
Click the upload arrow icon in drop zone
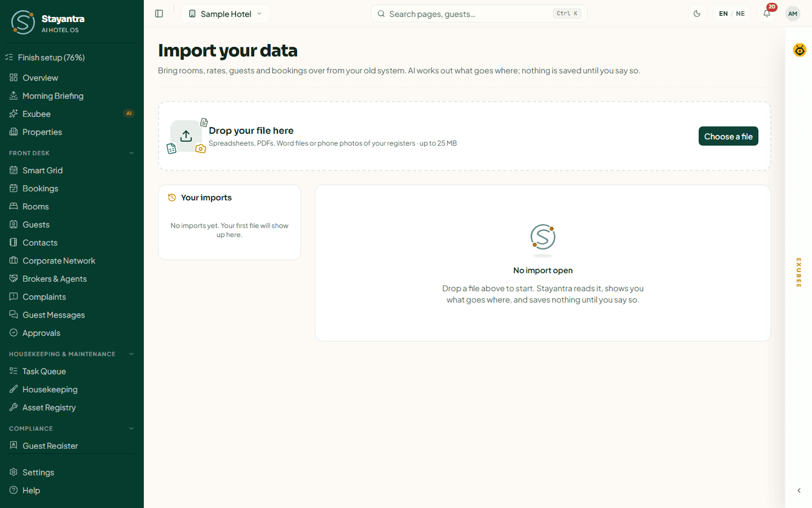pos(186,136)
